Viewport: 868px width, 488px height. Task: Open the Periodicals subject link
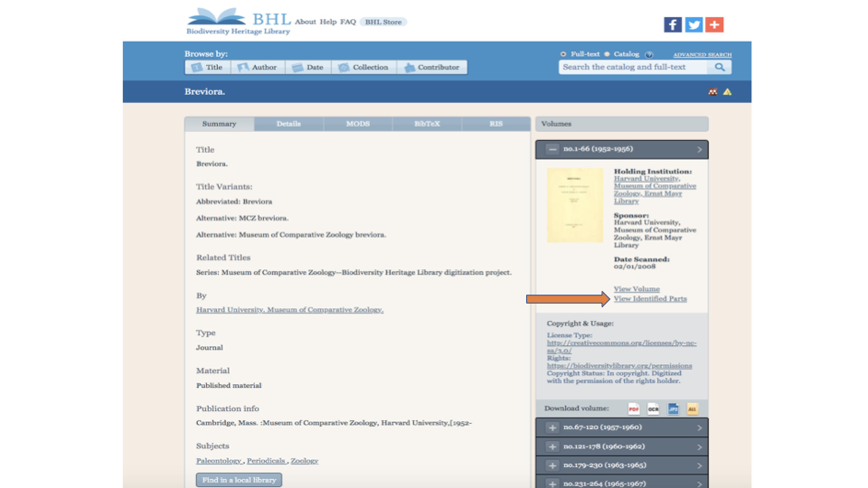(x=266, y=461)
